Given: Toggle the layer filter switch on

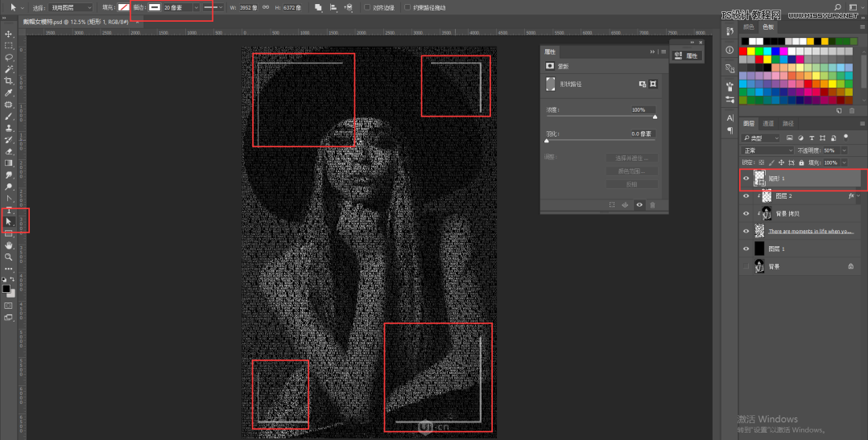Looking at the screenshot, I should tap(845, 137).
